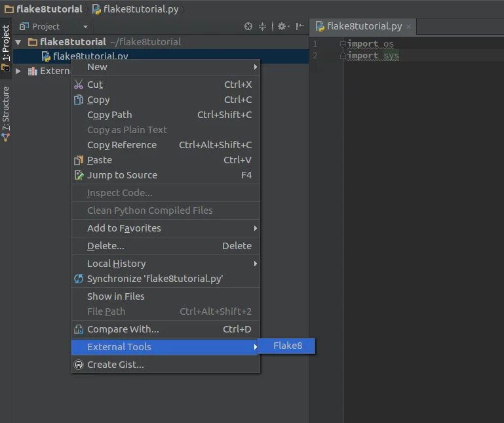
Task: Close the flake8tutorial.py editor tab
Action: pyautogui.click(x=408, y=26)
